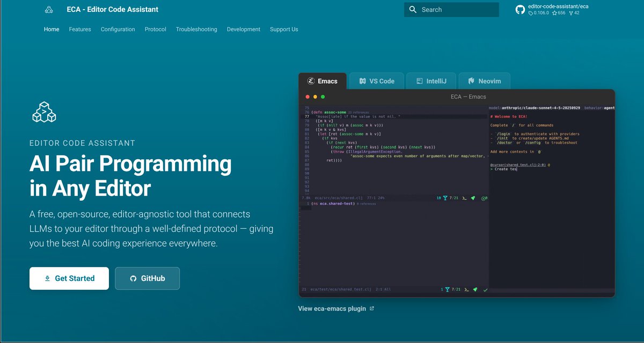This screenshot has height=343, width=644.
Task: Click the search magnifier icon
Action: (413, 10)
